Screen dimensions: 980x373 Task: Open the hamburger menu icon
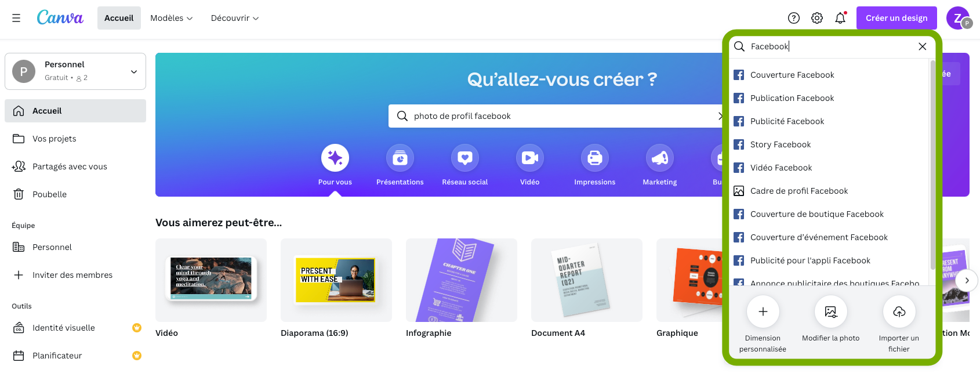click(x=16, y=18)
